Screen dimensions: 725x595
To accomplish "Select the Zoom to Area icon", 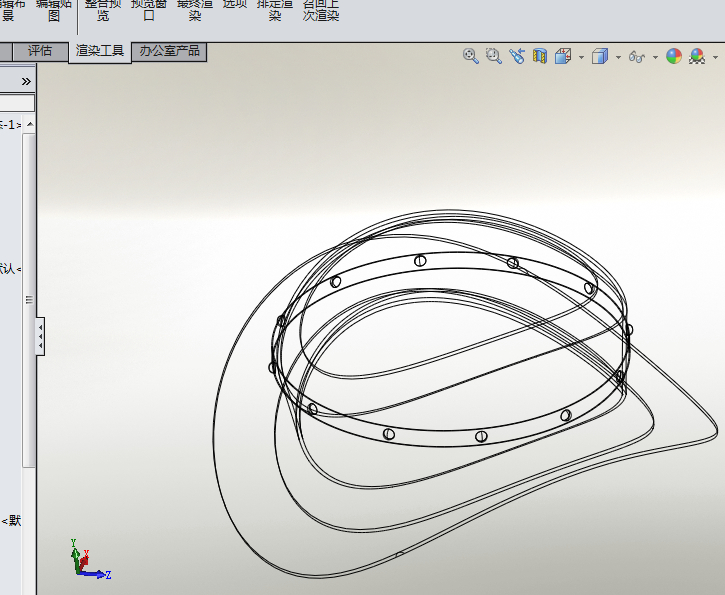I will [x=494, y=56].
